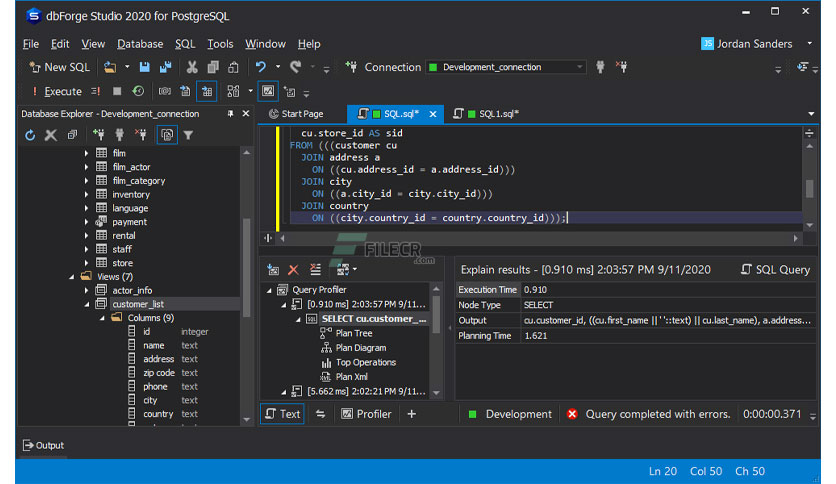
Task: Expand the film_actor table node
Action: [x=86, y=167]
